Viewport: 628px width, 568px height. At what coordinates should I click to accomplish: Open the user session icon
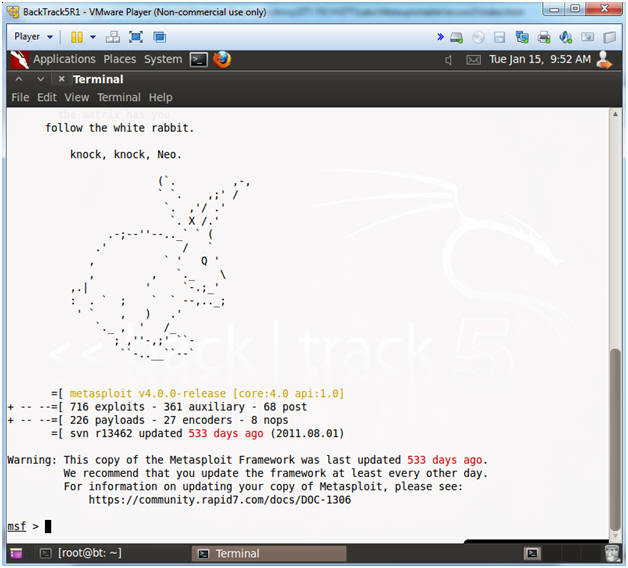tap(604, 60)
